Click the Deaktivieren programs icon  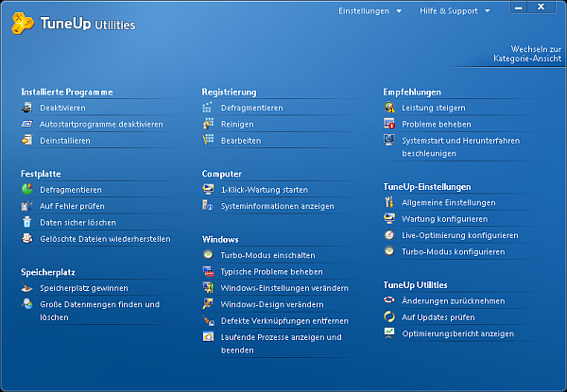[27, 108]
